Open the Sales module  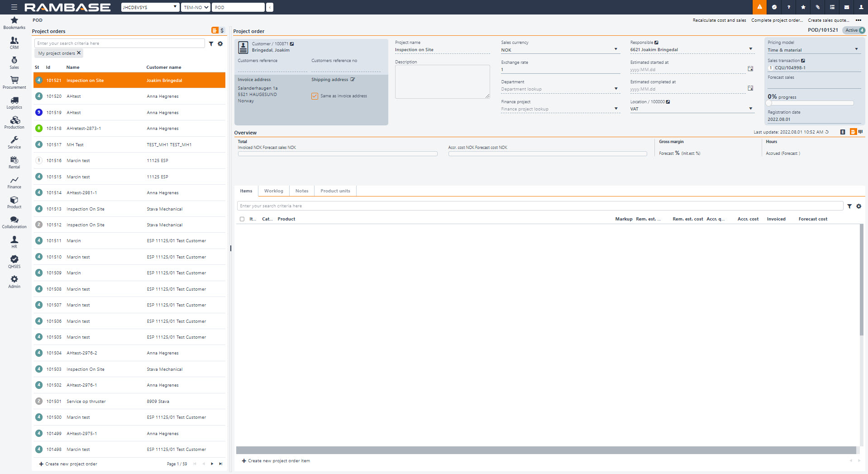pos(14,63)
